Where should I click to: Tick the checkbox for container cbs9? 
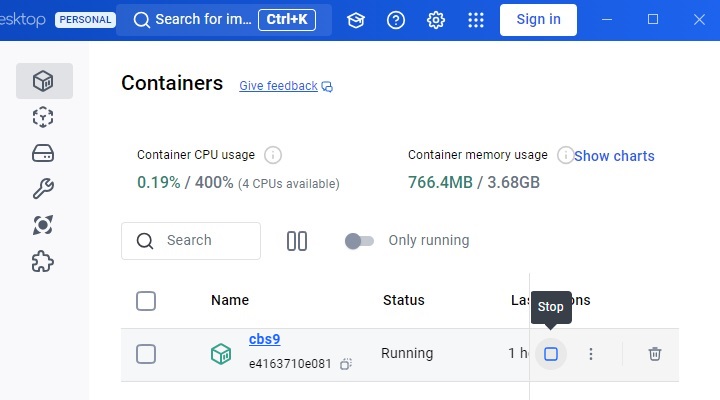(x=146, y=354)
